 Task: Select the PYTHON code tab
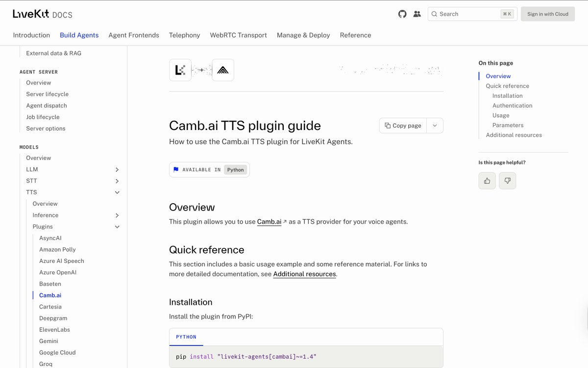click(x=186, y=337)
